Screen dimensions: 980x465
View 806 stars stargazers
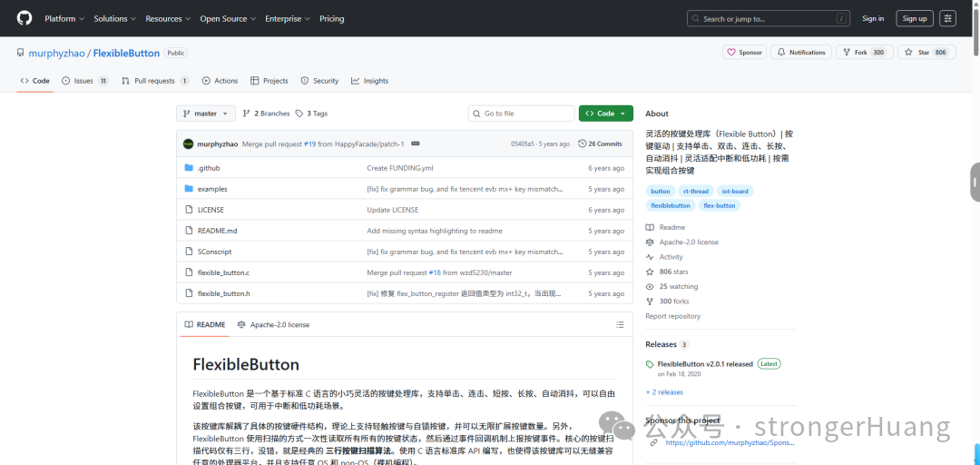pos(667,272)
